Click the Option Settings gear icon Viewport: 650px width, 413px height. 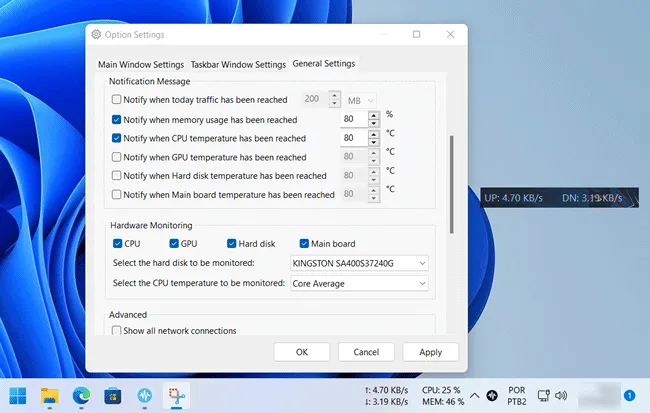pyautogui.click(x=96, y=34)
